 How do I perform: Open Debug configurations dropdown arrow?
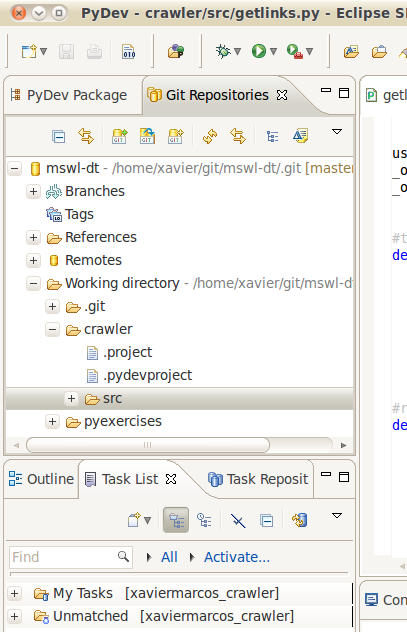(x=237, y=52)
